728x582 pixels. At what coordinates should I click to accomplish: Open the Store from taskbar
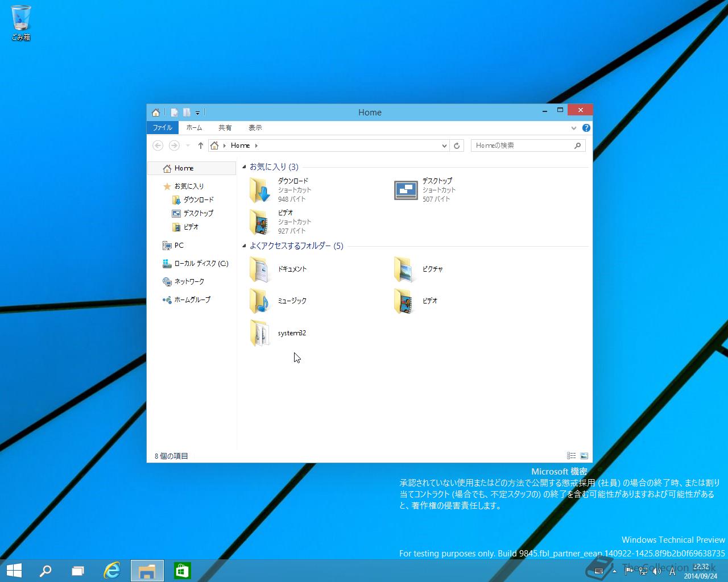click(x=183, y=571)
